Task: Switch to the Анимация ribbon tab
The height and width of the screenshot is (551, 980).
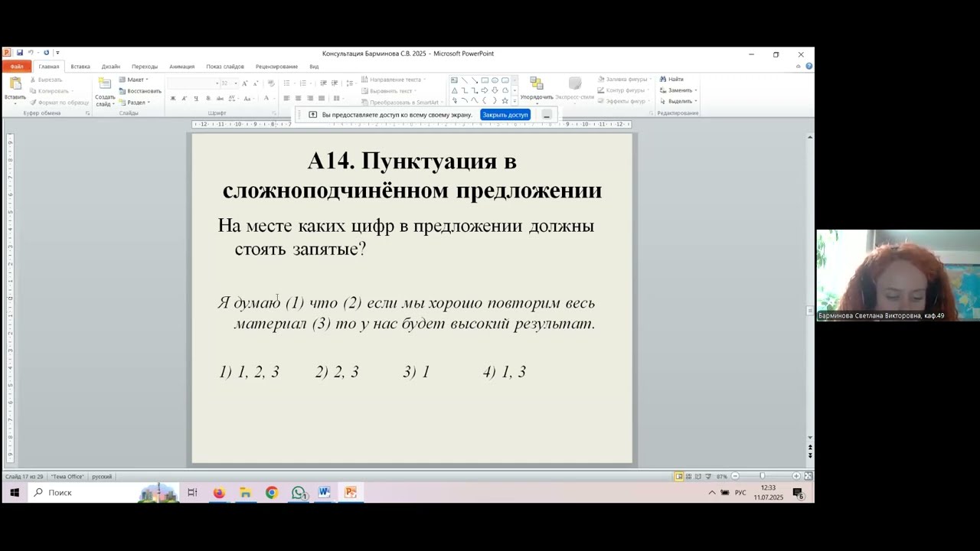Action: click(x=182, y=67)
